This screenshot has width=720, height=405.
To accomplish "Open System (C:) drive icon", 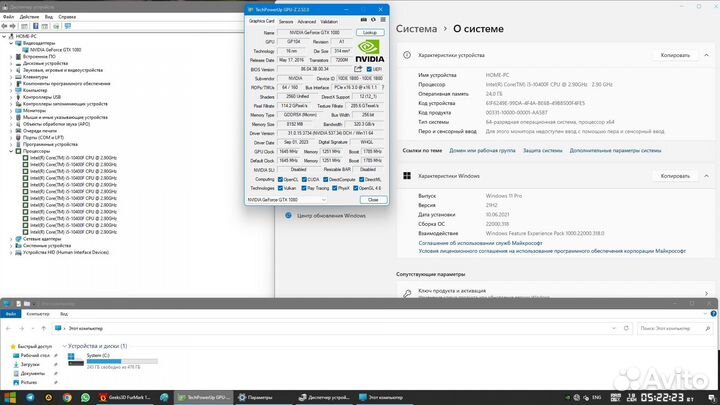I will [x=75, y=360].
